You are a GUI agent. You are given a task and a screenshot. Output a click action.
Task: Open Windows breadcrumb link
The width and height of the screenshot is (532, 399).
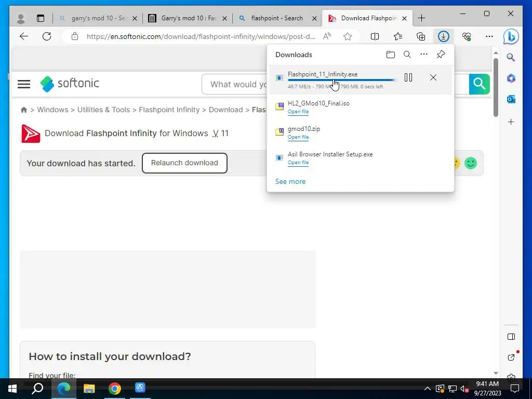pos(52,110)
